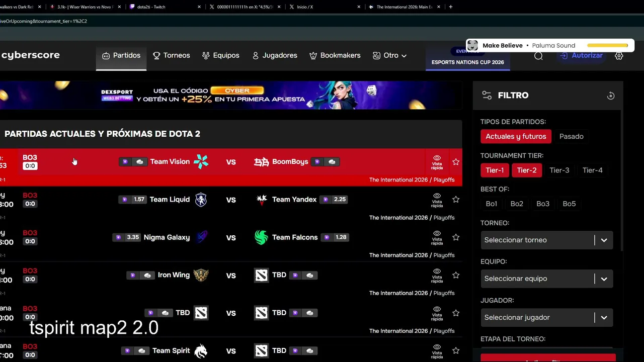
Task: Close the dota2ti Twitch browser tab
Action: pyautogui.click(x=199, y=7)
